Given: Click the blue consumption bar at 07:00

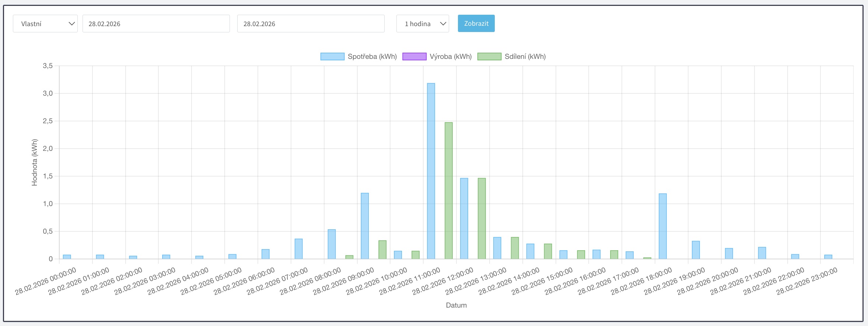Looking at the screenshot, I should click(298, 249).
